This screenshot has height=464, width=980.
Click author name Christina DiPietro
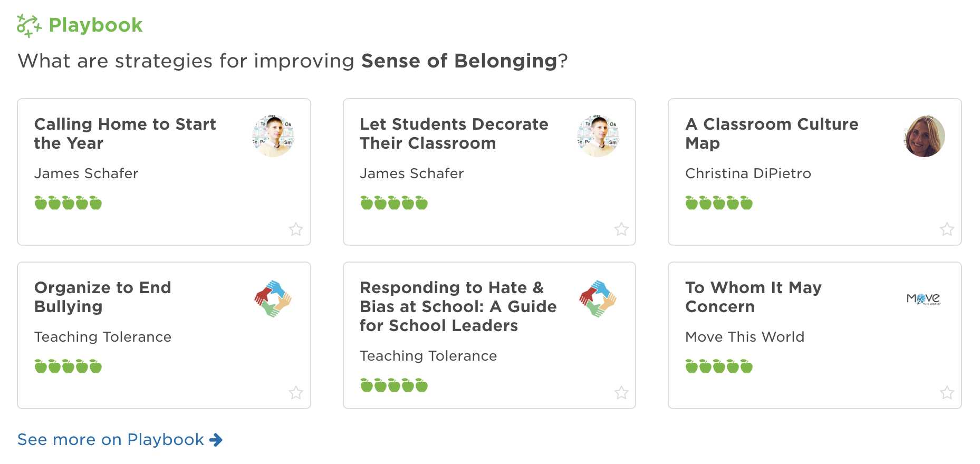pos(748,173)
